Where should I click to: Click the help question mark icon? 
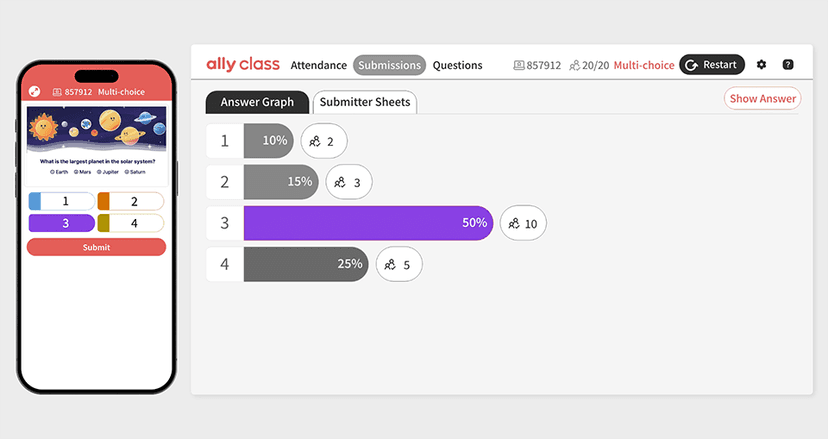click(788, 65)
